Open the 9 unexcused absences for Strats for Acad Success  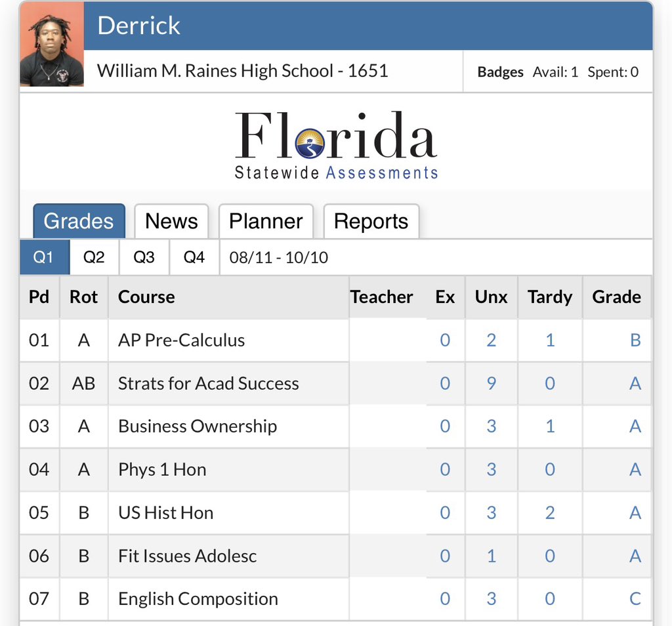[491, 383]
